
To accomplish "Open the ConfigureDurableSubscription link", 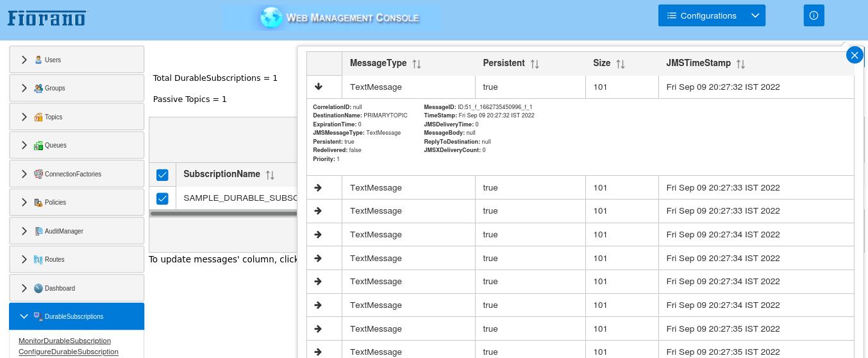I will (69, 352).
